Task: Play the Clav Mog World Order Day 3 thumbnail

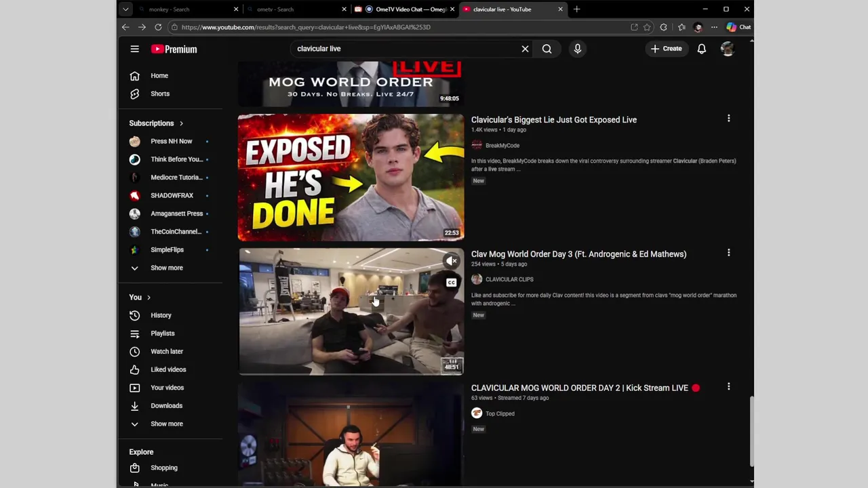Action: click(x=351, y=311)
